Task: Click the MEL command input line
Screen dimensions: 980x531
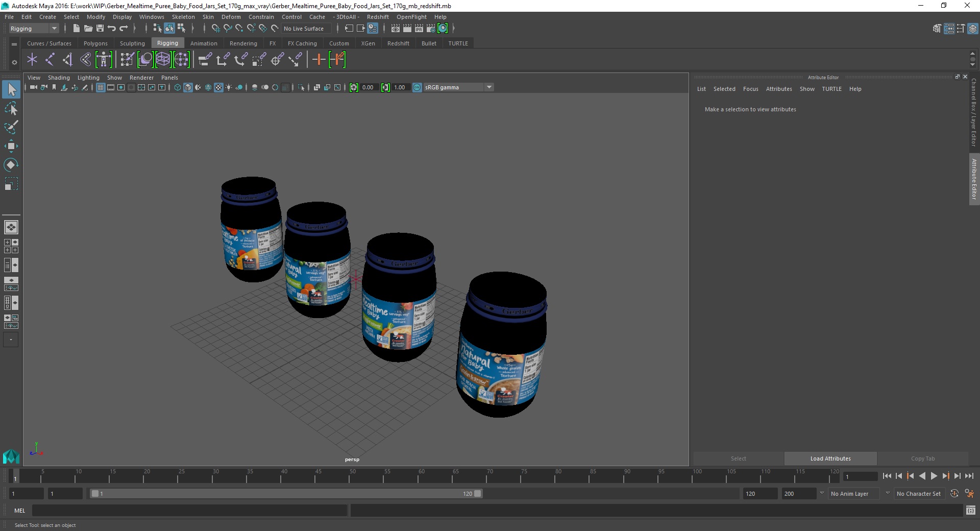Action: point(189,510)
